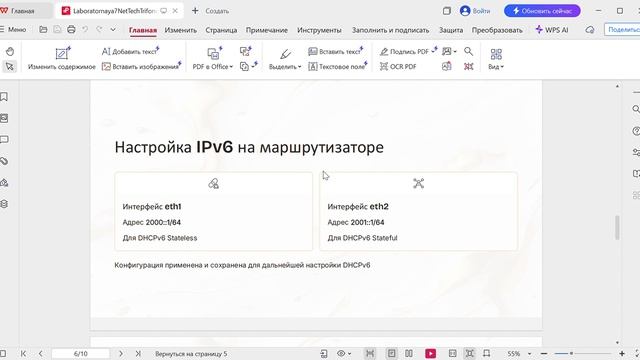Click Изменить содержимое edit content tool
This screenshot has width=640, height=360.
pos(62,58)
